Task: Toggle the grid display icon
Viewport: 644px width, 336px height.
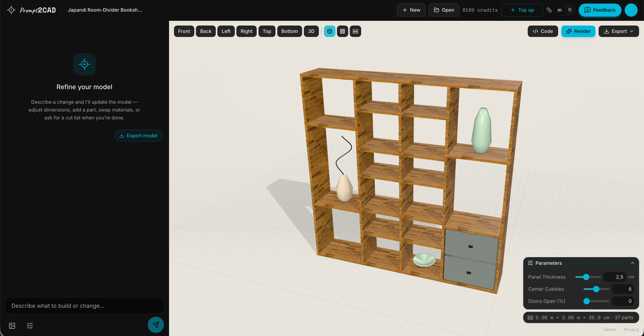Action: point(342,31)
